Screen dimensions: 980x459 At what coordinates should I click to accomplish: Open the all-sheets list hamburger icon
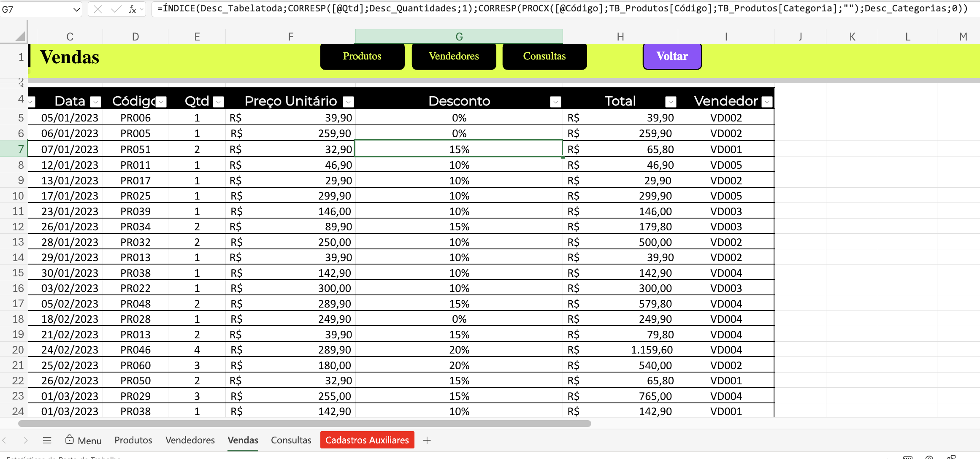pos(47,440)
